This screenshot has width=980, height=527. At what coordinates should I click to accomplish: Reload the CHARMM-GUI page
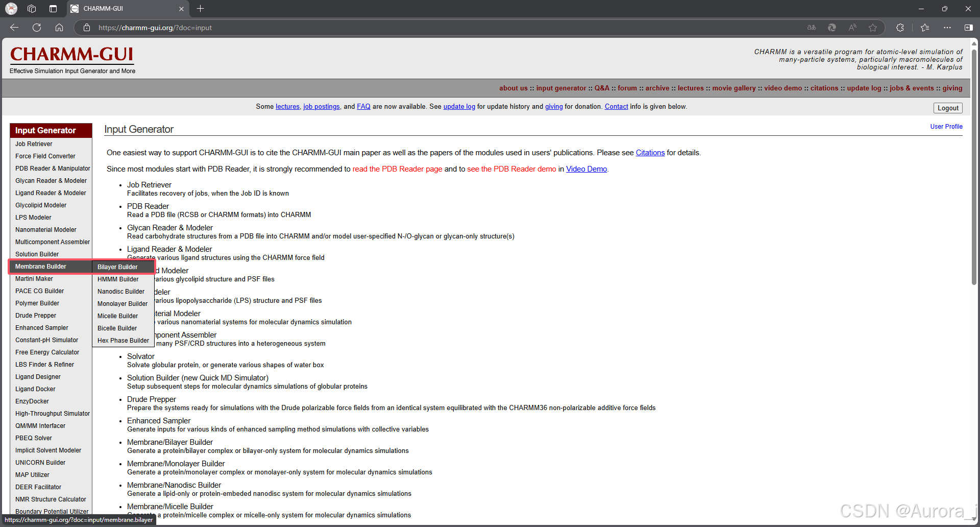coord(37,28)
